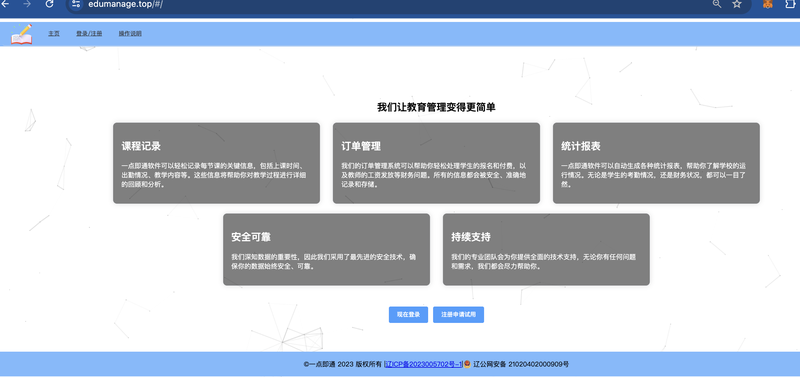Click the 现在登录 button
This screenshot has width=800, height=377.
[408, 315]
